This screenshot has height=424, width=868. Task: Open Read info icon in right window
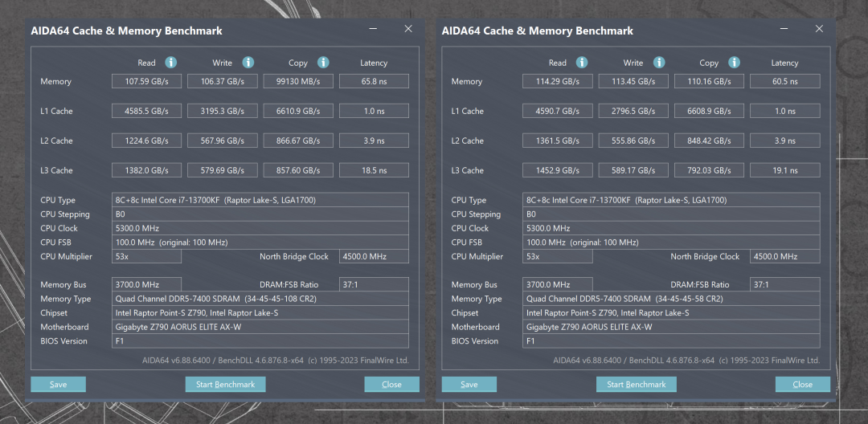(x=582, y=63)
